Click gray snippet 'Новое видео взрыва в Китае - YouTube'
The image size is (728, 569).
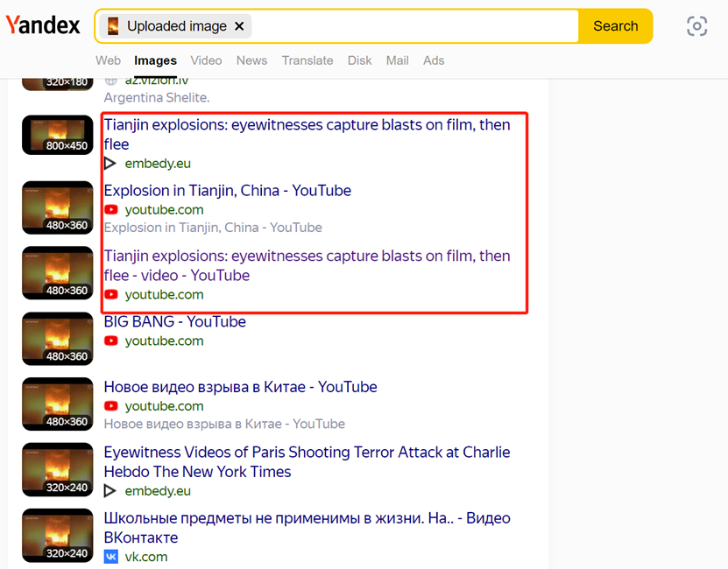click(x=224, y=424)
